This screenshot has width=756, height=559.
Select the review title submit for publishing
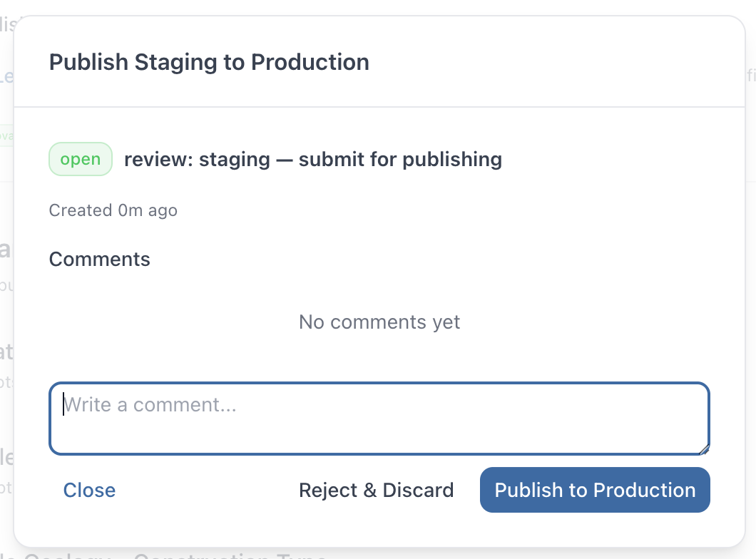312,159
